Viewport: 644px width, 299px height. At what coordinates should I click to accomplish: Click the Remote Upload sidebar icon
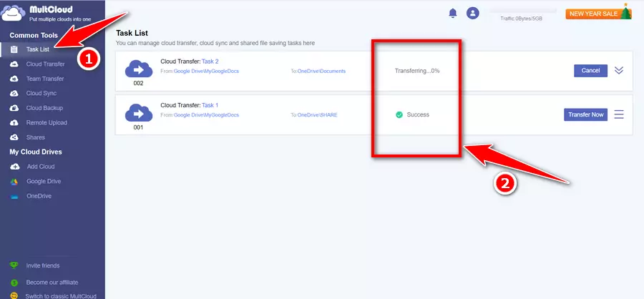coord(14,123)
